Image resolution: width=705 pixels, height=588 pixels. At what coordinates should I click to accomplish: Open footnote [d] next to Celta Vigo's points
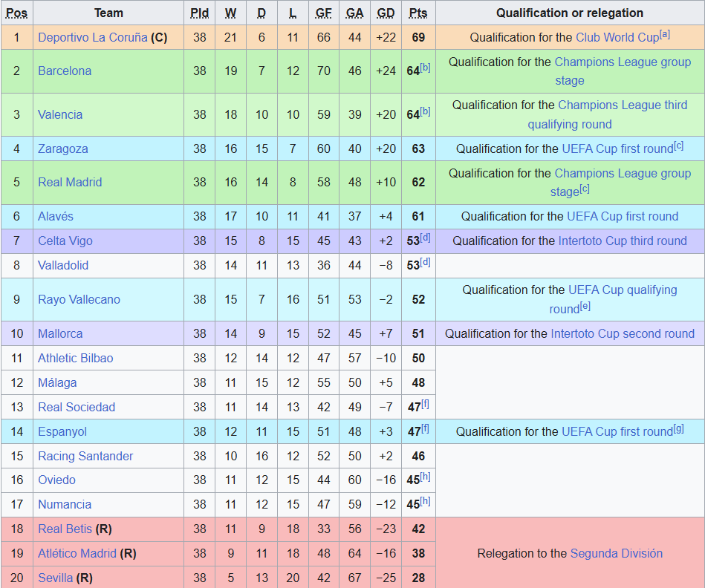pos(426,238)
